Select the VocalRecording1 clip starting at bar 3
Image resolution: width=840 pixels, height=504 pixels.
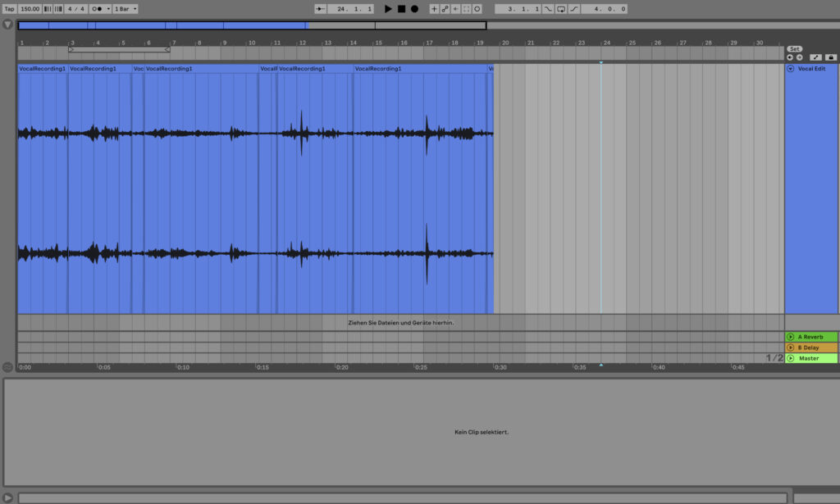(99, 69)
